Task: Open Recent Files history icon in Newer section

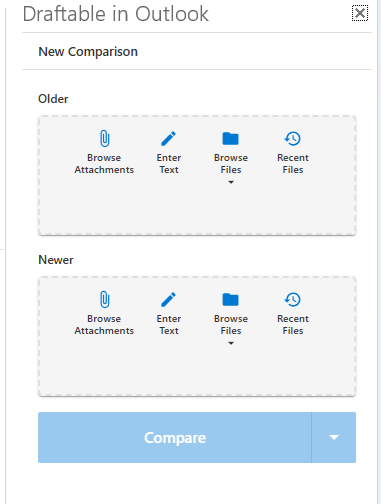Action: [x=293, y=300]
